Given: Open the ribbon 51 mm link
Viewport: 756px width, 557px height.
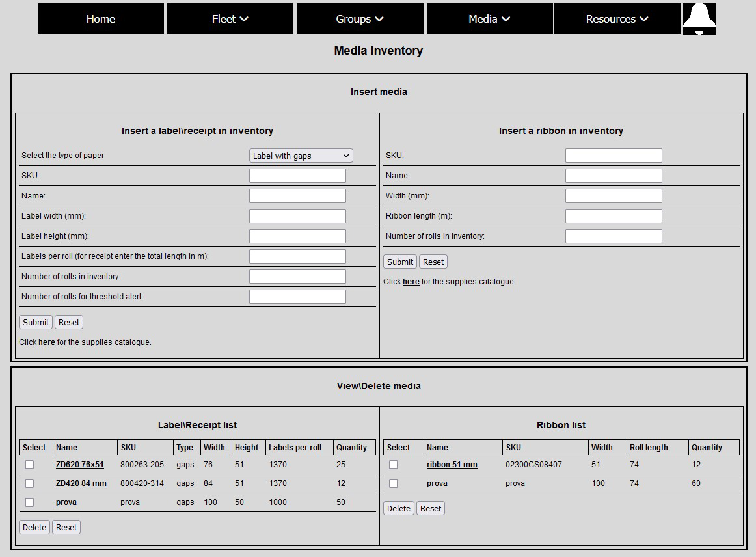Looking at the screenshot, I should [452, 465].
